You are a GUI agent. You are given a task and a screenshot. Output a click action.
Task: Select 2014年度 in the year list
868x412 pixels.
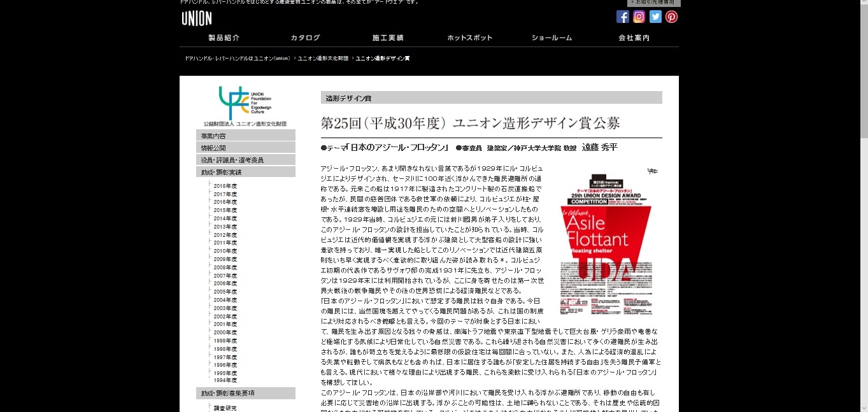click(x=225, y=218)
